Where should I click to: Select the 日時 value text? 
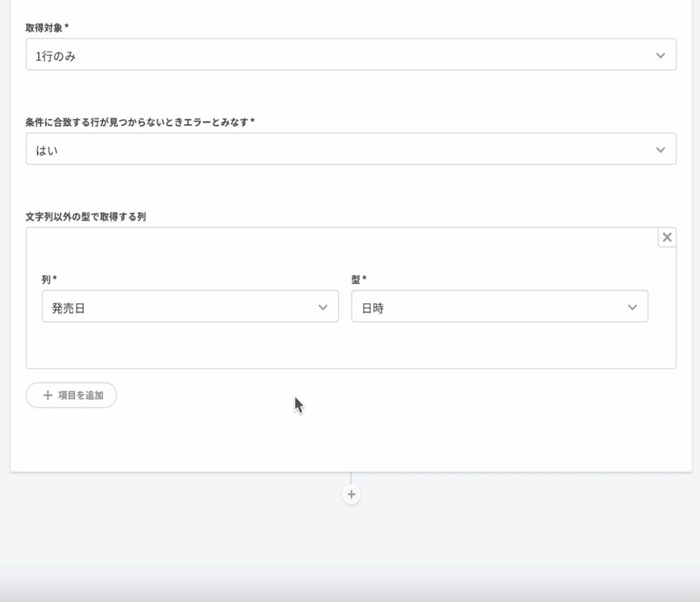(x=373, y=308)
